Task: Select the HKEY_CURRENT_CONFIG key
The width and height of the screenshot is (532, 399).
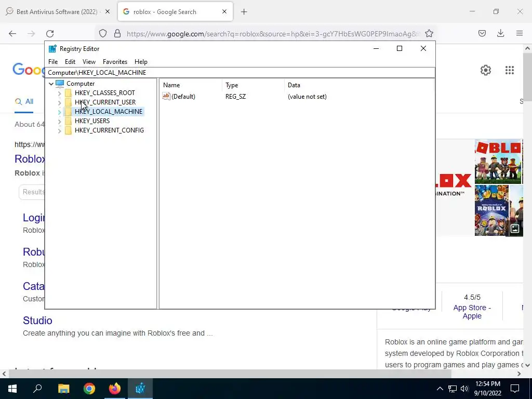Action: (109, 130)
